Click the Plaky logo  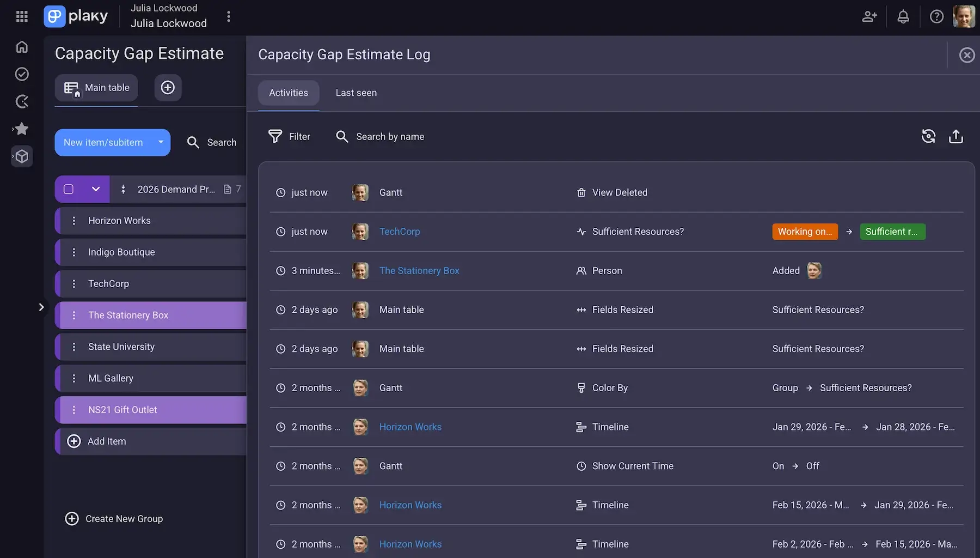click(x=76, y=16)
